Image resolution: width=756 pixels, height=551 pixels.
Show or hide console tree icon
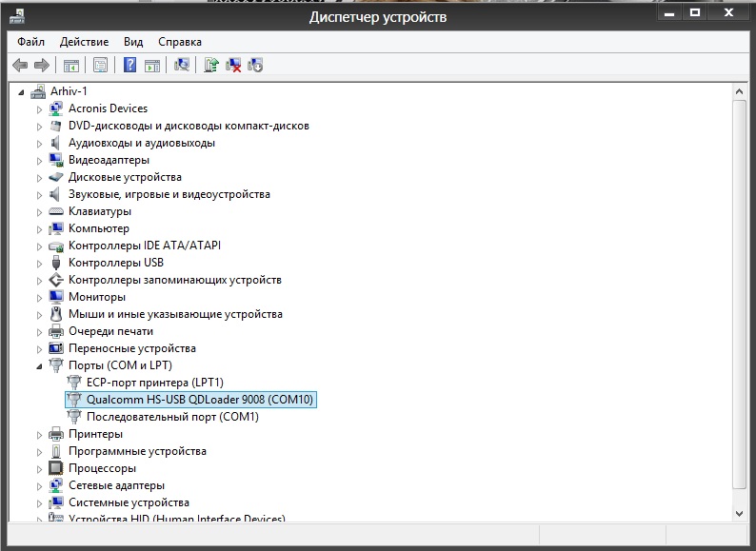tap(71, 65)
